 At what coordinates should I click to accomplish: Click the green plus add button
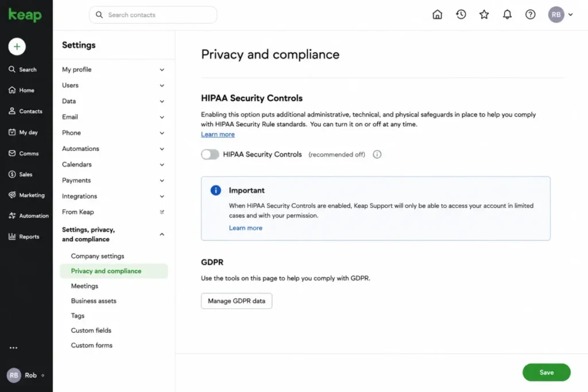click(x=17, y=46)
